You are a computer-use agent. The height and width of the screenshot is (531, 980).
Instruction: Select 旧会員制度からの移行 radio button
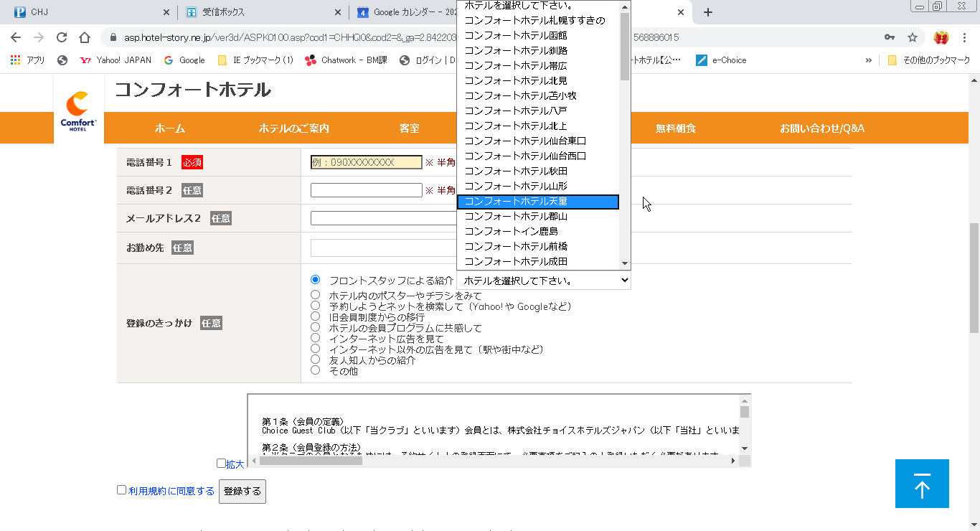tap(316, 316)
